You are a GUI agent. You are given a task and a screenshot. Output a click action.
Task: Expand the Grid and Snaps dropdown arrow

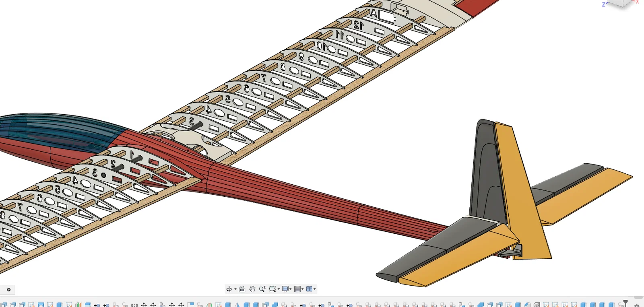point(303,289)
